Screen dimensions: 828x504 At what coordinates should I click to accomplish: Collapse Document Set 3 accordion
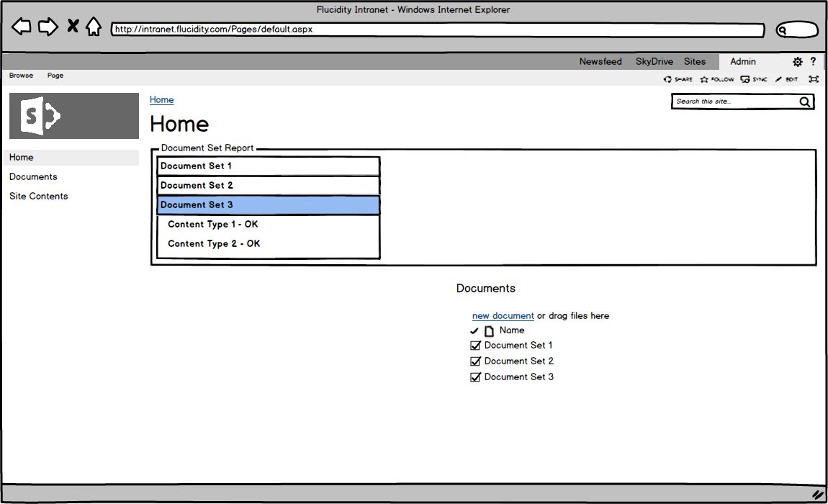269,205
